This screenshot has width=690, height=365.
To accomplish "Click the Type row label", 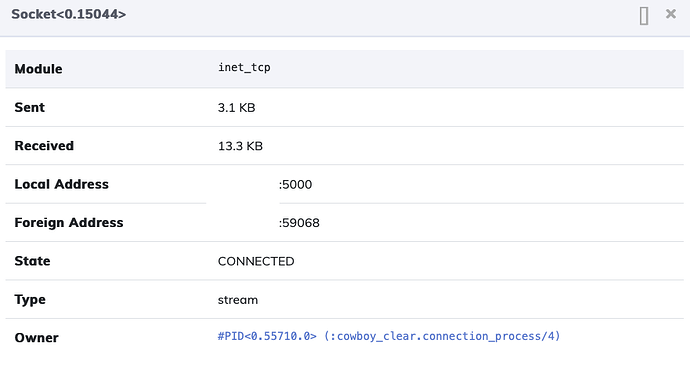I will coord(30,300).
